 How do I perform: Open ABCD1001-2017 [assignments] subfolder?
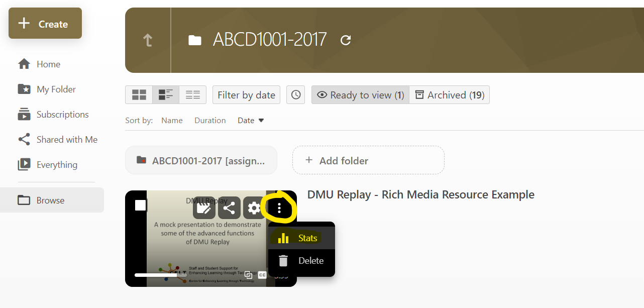click(x=201, y=160)
